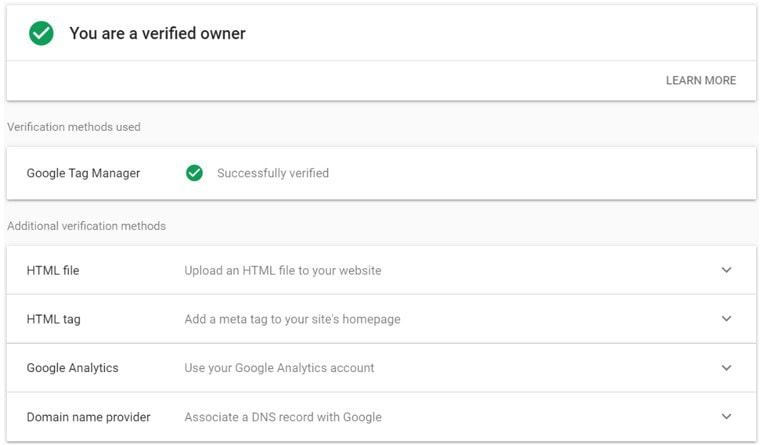Image resolution: width=760 pixels, height=445 pixels.
Task: Click 'Add a meta tag to your site's homepage'
Action: [292, 319]
